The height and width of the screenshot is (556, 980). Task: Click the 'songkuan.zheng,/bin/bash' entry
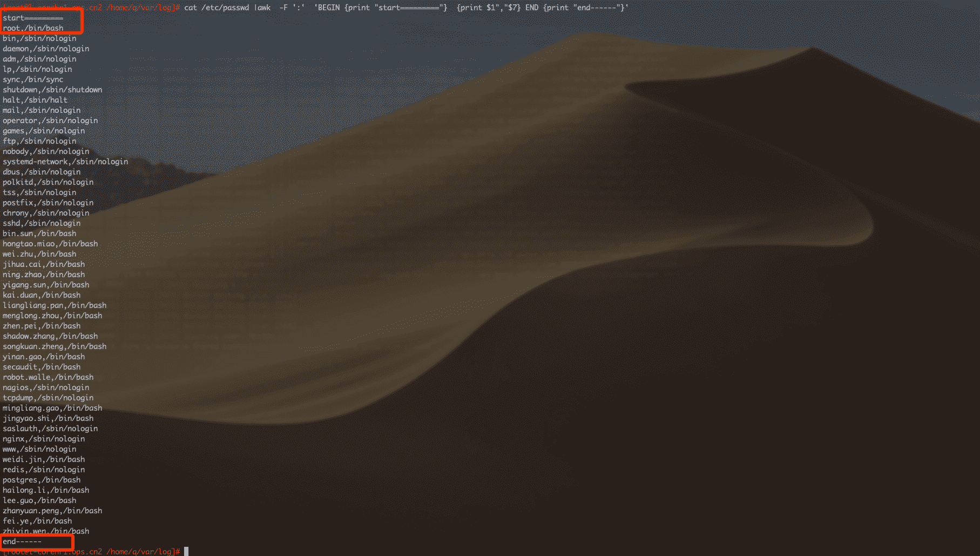pyautogui.click(x=55, y=346)
